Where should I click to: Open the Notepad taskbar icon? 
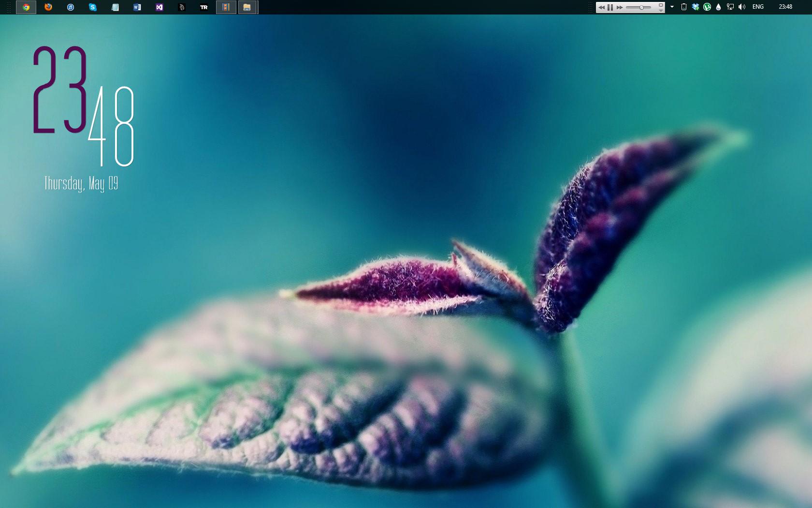(x=115, y=7)
